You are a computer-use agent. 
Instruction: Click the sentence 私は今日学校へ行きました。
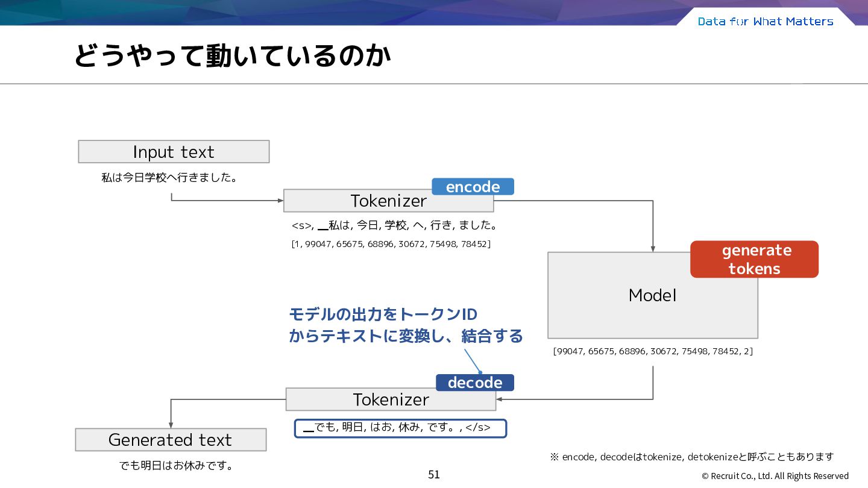click(x=169, y=178)
